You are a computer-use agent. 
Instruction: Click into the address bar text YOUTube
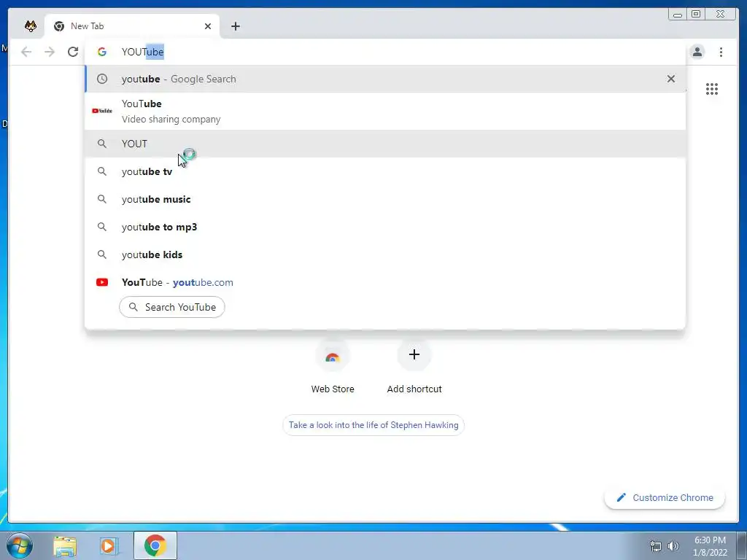coord(142,52)
